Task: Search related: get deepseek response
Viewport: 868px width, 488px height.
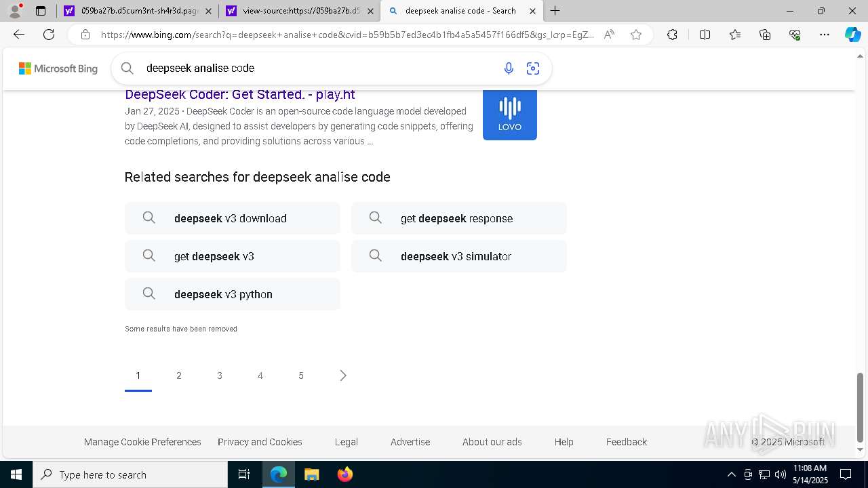Action: [459, 218]
